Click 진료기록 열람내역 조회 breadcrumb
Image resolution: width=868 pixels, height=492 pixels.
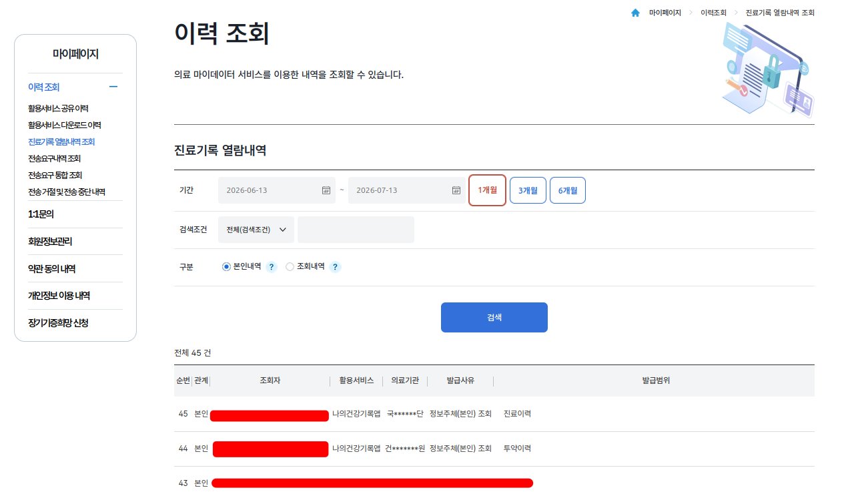tap(780, 13)
